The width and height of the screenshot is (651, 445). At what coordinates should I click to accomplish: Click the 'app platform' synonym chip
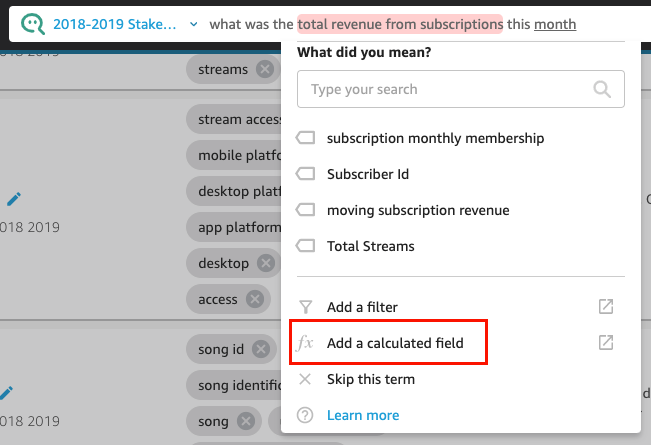click(x=234, y=227)
